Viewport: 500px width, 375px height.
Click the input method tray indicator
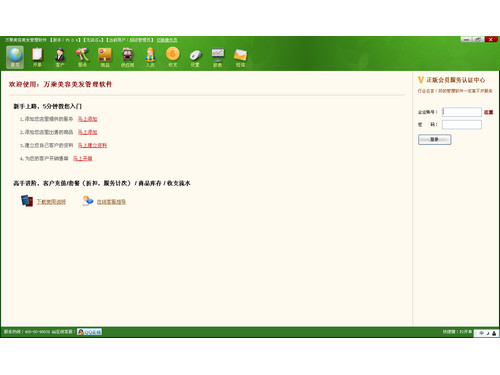pos(487,333)
